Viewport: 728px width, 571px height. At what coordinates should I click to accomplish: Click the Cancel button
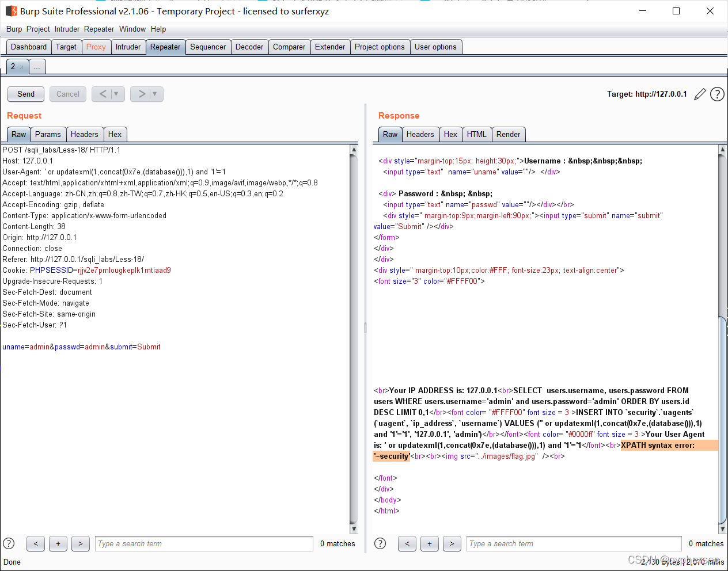pos(68,94)
